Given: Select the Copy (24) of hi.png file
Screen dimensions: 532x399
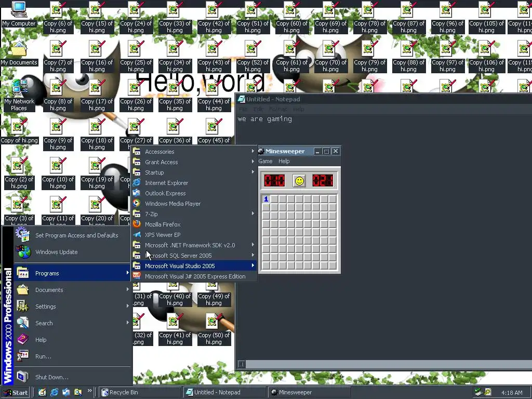Looking at the screenshot, I should coord(136,17).
